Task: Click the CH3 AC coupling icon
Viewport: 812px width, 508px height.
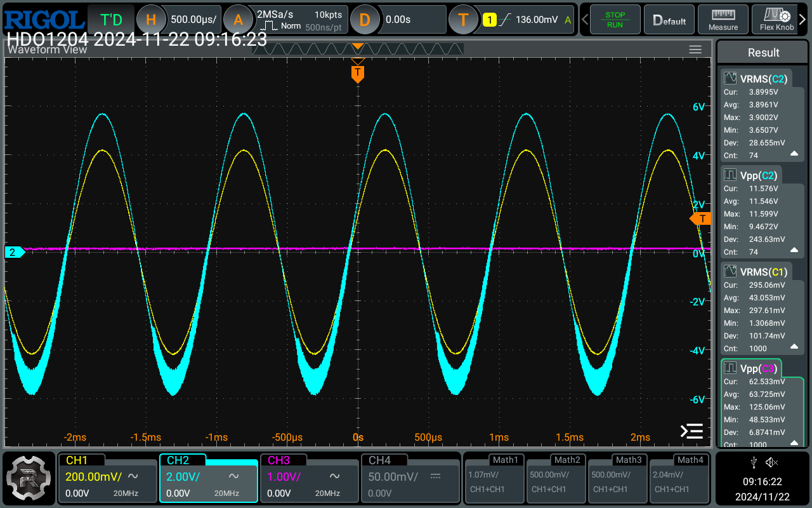Action: pyautogui.click(x=334, y=476)
